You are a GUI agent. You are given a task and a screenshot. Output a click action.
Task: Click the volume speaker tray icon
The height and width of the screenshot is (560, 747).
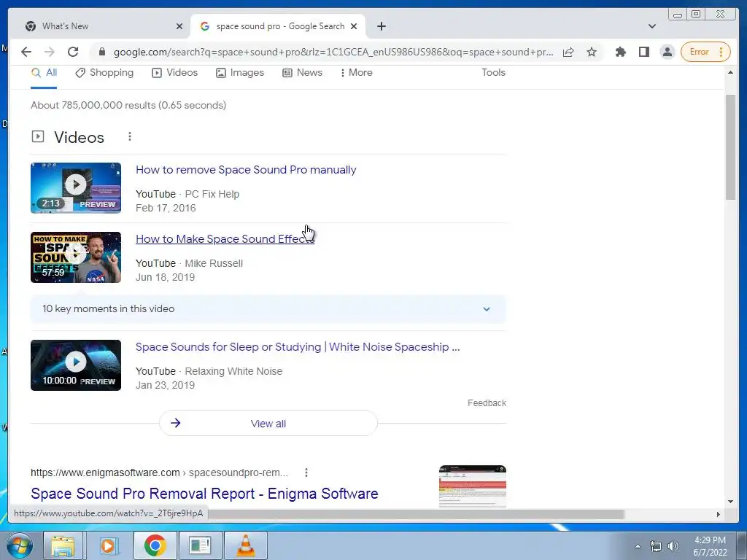coord(673,546)
